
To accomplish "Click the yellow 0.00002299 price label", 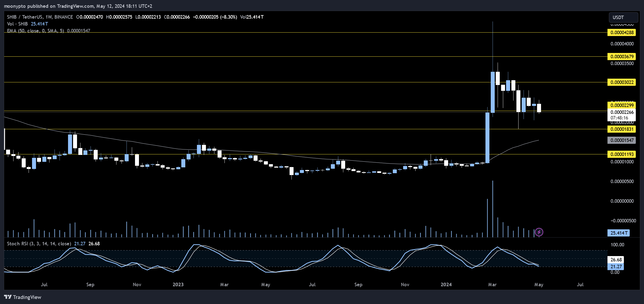I will point(622,105).
